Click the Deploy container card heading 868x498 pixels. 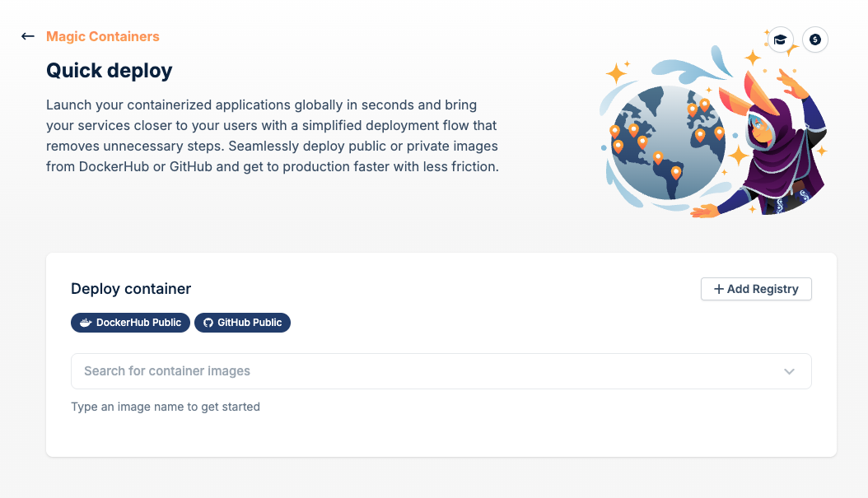pos(131,289)
